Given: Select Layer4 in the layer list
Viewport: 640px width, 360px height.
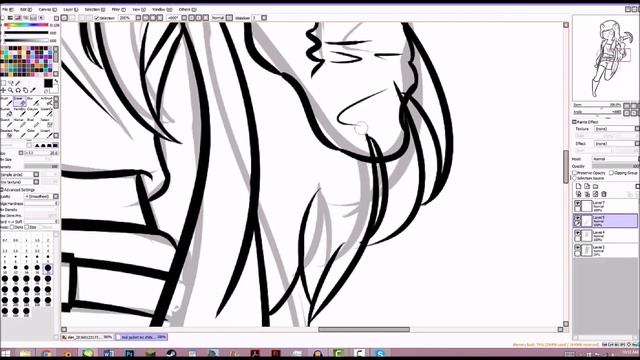Looking at the screenshot, I should 606,236.
